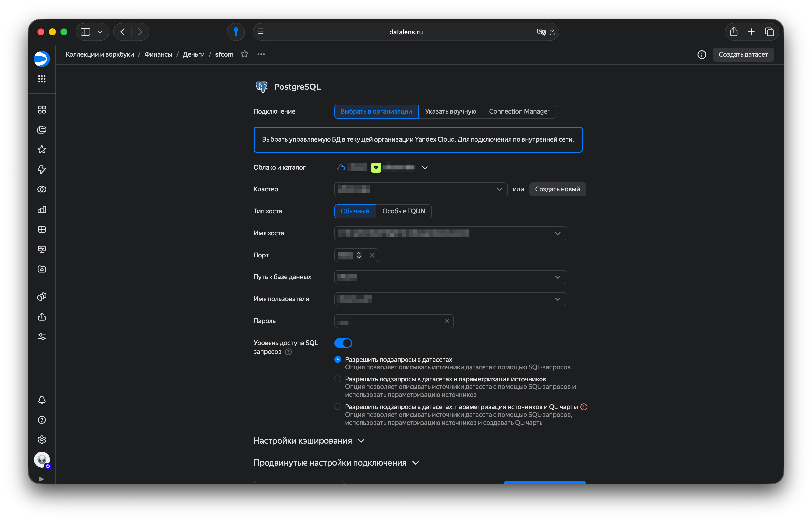This screenshot has width=812, height=521.
Task: Go back to previous page
Action: pos(122,32)
